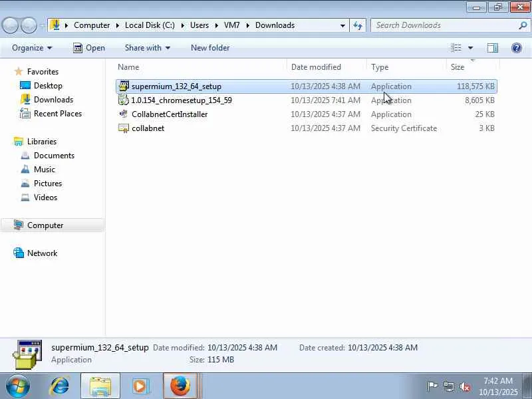Screen dimensions: 532x399
Task: Click the Favorites star icon
Action: tap(19, 71)
